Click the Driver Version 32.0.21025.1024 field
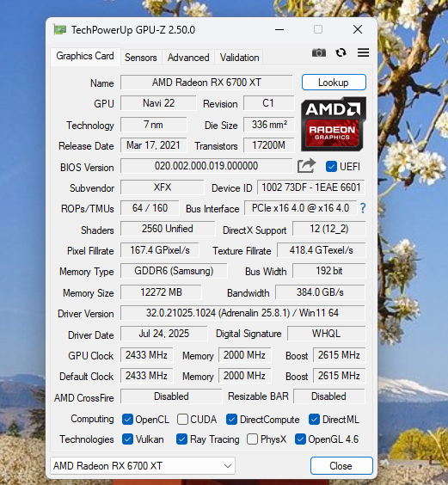The height and width of the screenshot is (485, 448). tap(242, 313)
